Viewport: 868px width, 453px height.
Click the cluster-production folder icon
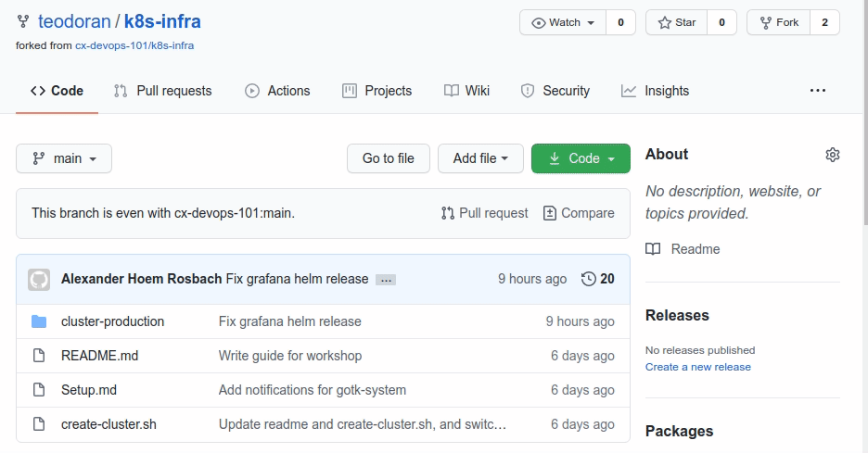[39, 321]
